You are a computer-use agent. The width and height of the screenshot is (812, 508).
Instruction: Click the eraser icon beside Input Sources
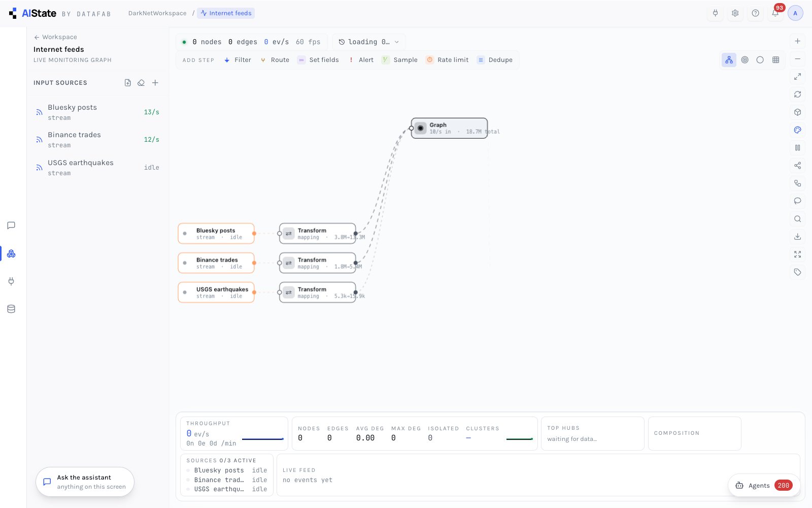point(141,83)
